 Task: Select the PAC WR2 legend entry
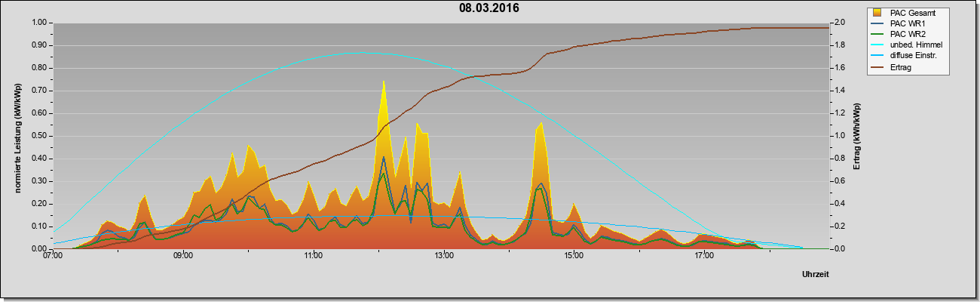(x=908, y=34)
